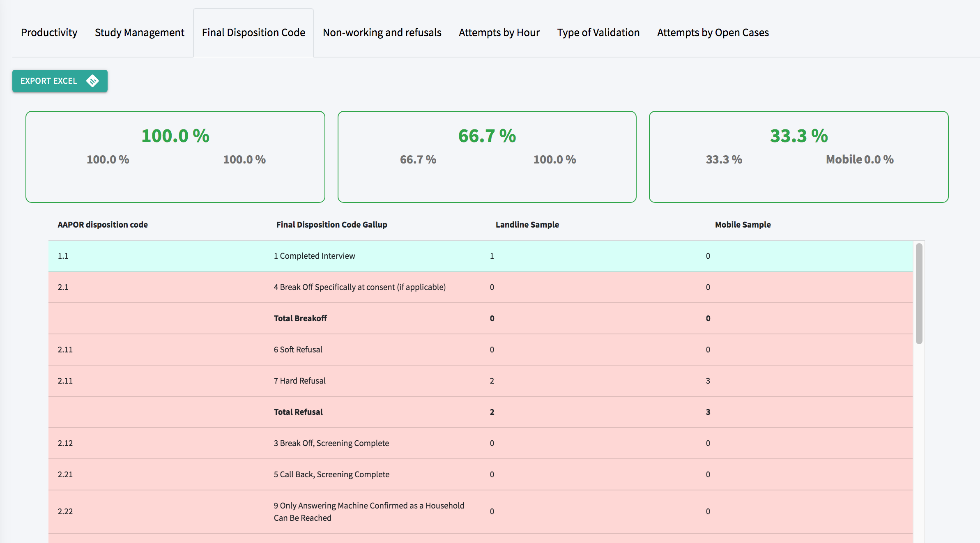Click Completed Interview landline value 1

click(x=492, y=256)
